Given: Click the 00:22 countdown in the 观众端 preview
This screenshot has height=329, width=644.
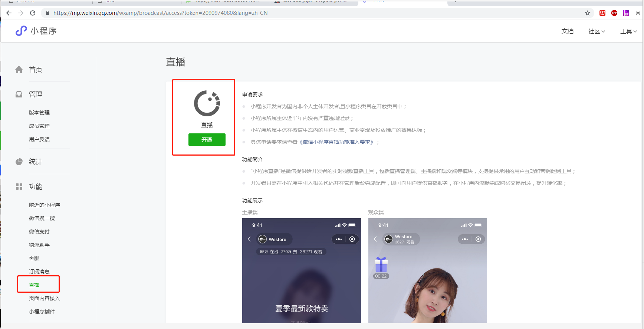Looking at the screenshot, I should tap(381, 276).
